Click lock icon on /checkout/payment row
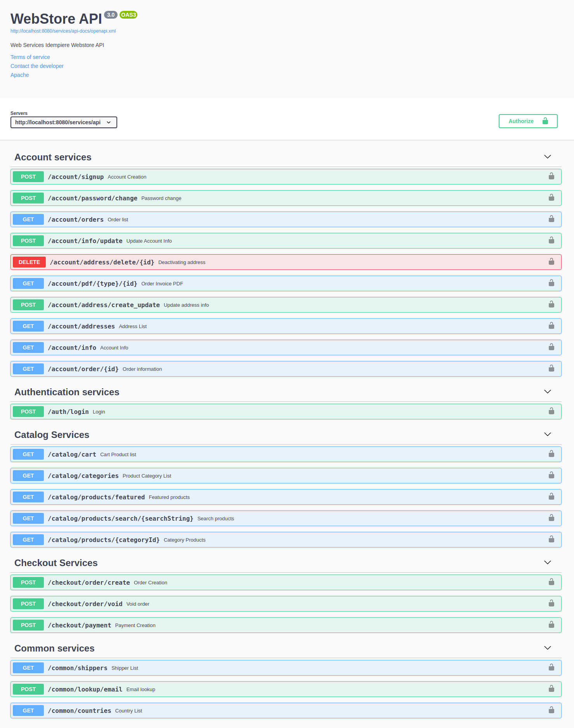This screenshot has width=574, height=728. tap(551, 625)
